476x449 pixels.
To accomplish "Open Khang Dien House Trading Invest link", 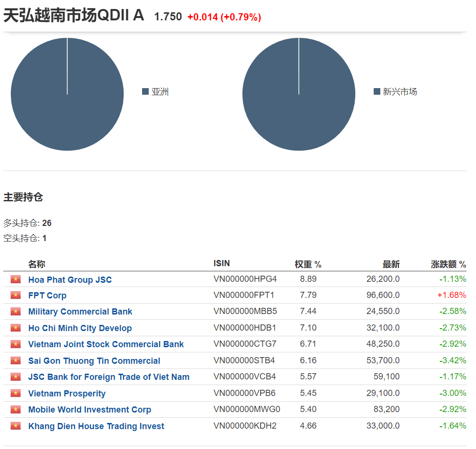I will point(96,426).
